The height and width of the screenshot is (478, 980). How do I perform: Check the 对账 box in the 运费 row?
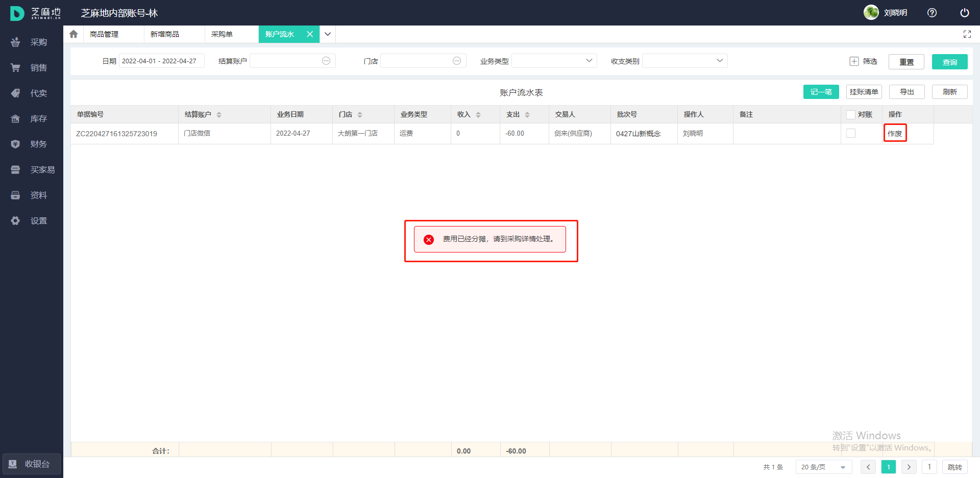(x=851, y=133)
